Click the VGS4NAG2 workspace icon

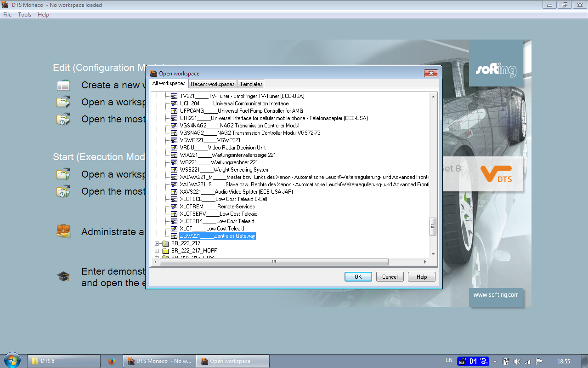(174, 126)
